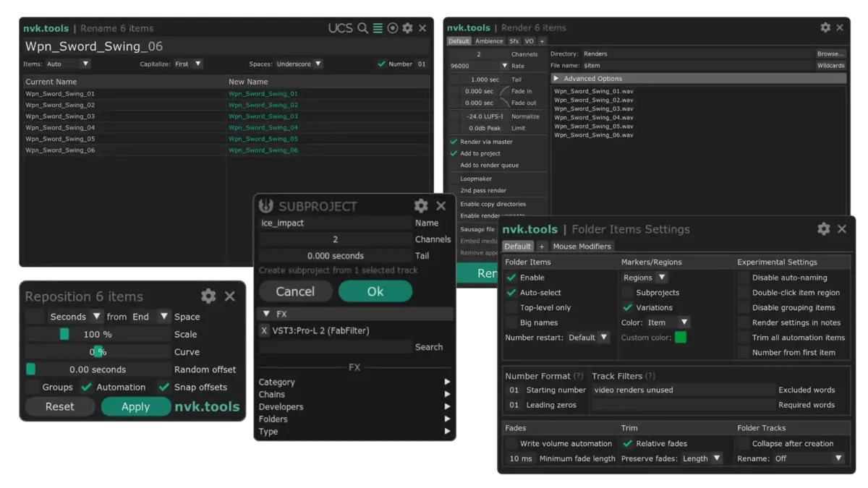868x488 pixels.
Task: Toggle Variations checkbox under Markers/Regions
Action: (627, 307)
